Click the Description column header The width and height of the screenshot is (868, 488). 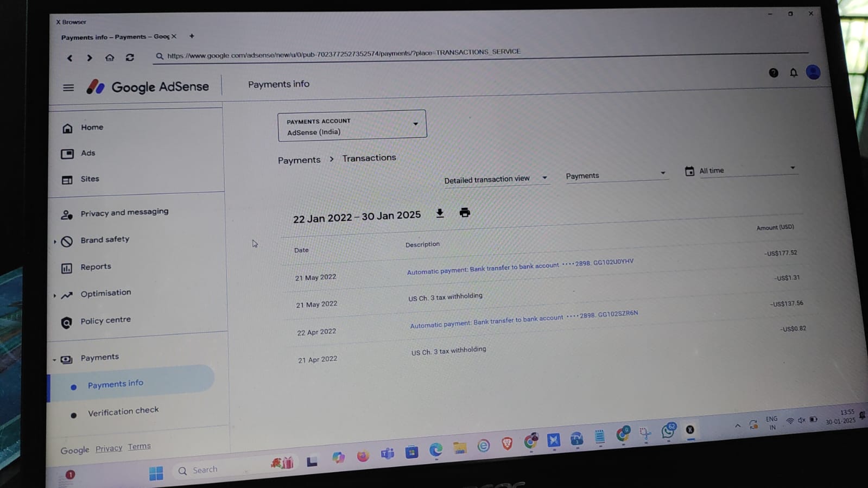(422, 244)
